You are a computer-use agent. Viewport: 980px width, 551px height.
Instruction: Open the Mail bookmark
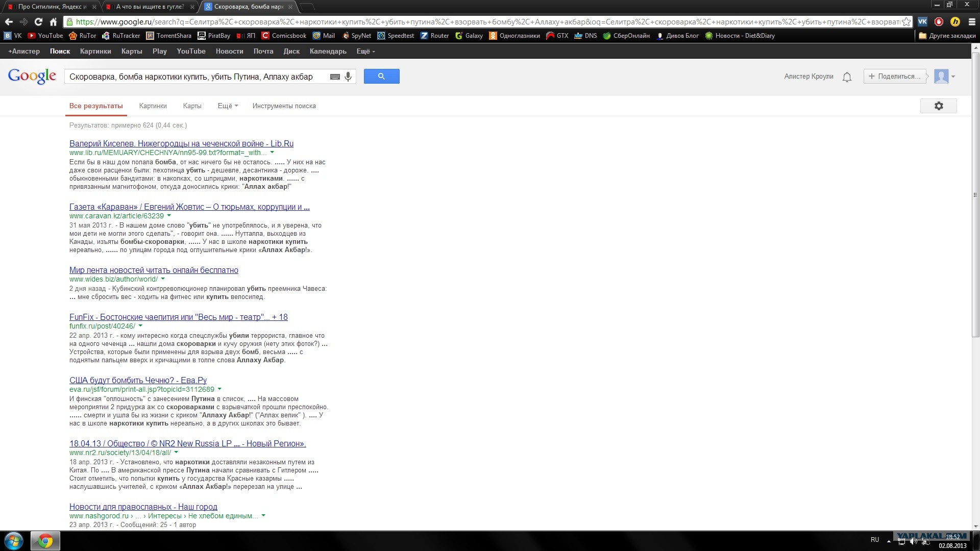[324, 36]
